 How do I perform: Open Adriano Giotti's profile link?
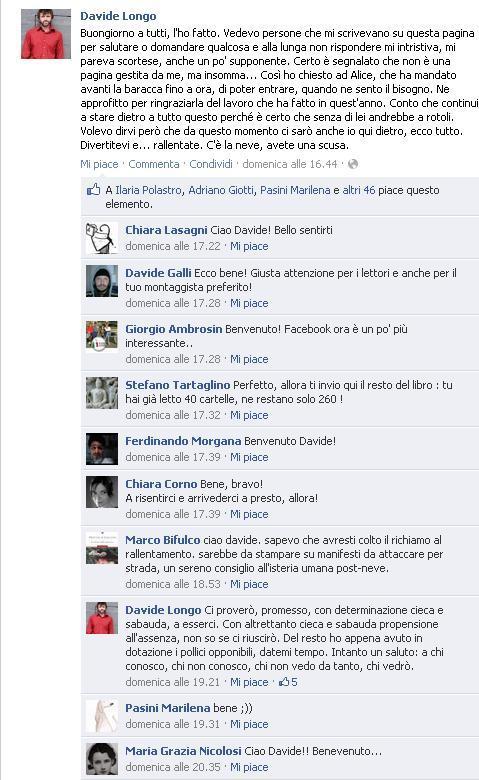coord(221,190)
